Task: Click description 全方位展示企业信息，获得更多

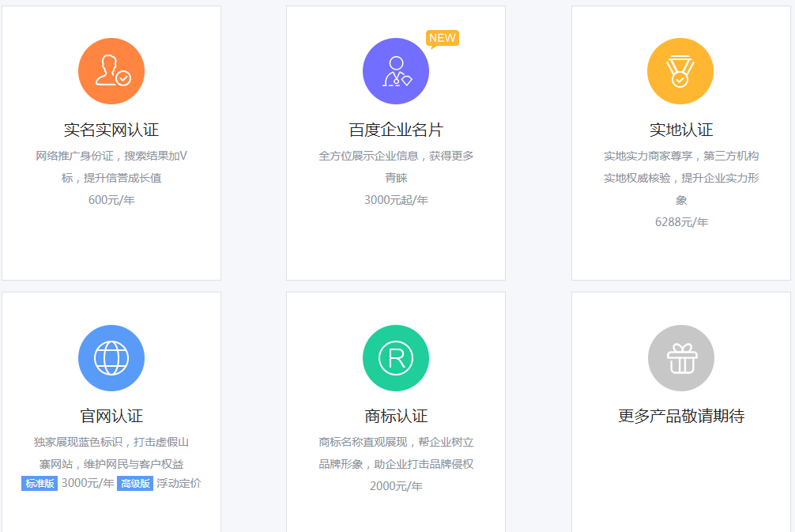Action: [396, 156]
